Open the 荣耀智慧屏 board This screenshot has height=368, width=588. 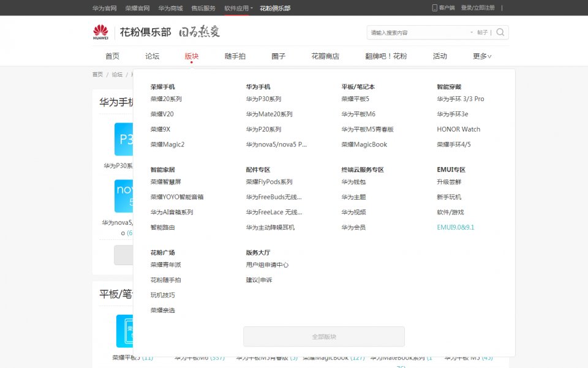[x=166, y=182]
